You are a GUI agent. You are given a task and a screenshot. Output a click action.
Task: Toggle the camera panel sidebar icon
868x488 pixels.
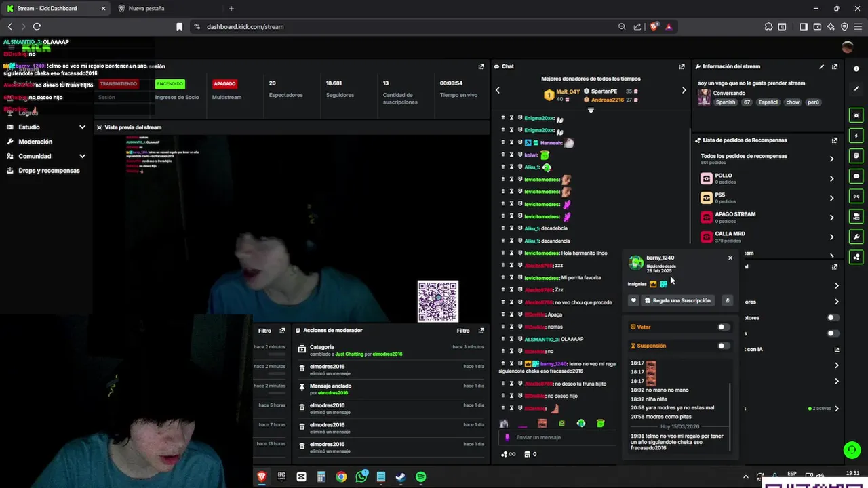(856, 217)
